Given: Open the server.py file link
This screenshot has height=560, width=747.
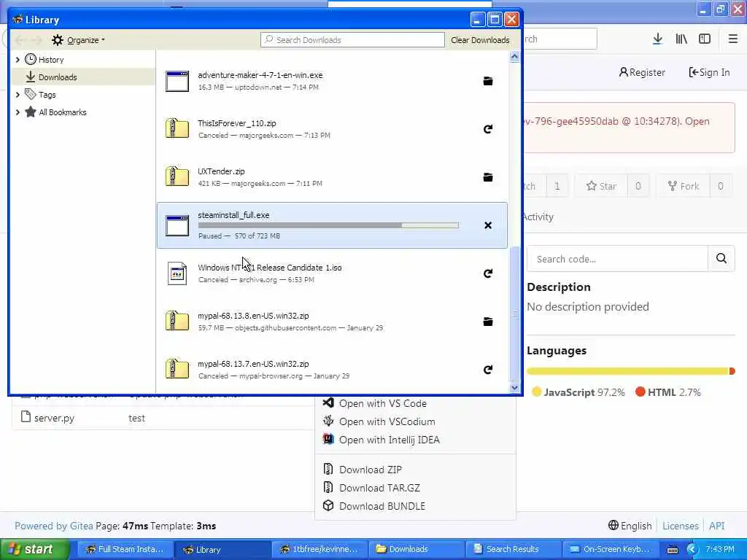Looking at the screenshot, I should tap(54, 418).
